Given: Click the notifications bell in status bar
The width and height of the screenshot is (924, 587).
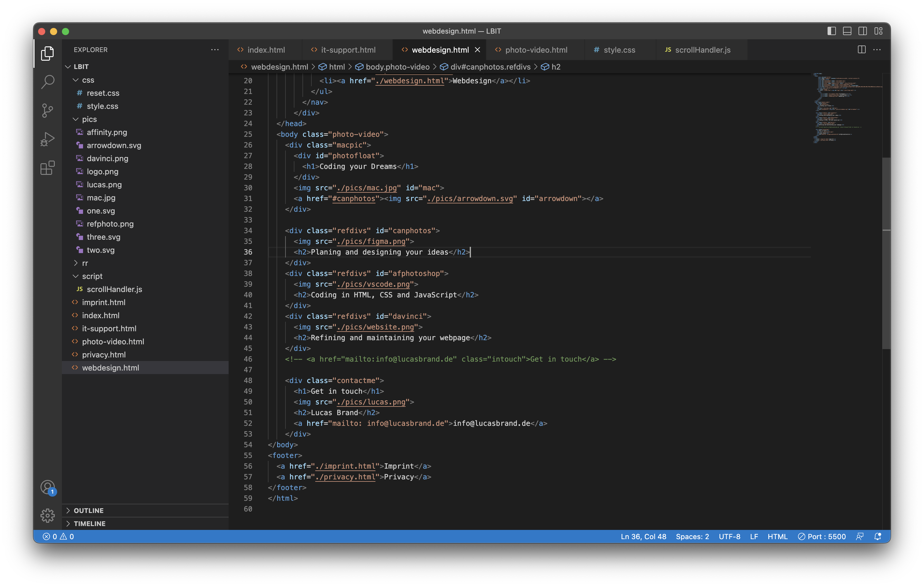Looking at the screenshot, I should pos(877,536).
